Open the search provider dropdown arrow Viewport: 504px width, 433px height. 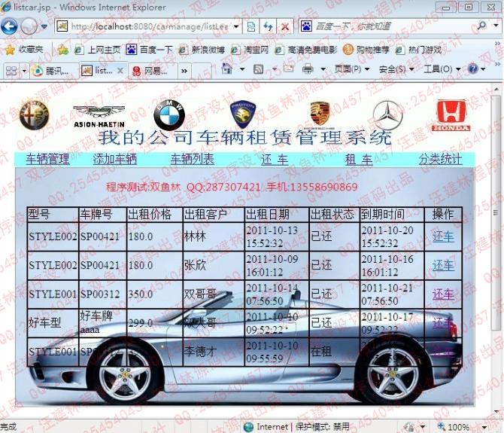tap(496, 26)
